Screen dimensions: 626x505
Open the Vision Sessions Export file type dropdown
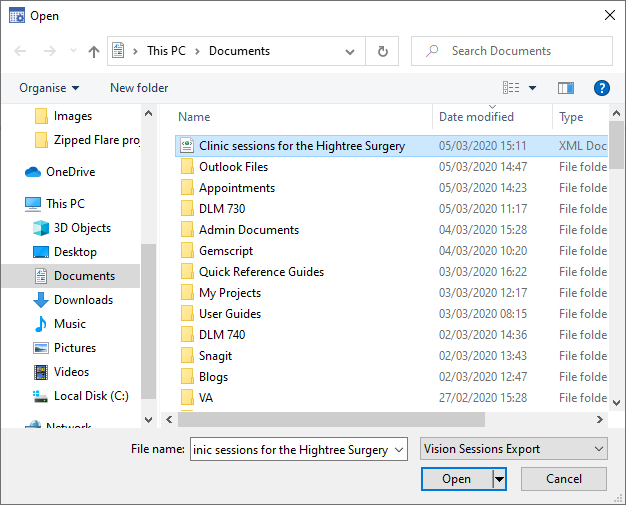(x=514, y=449)
